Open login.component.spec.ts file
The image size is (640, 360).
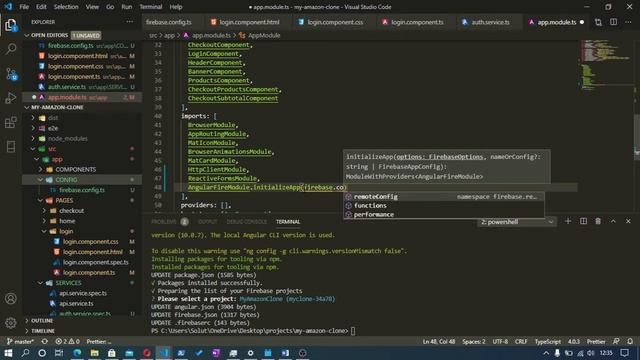click(x=96, y=262)
